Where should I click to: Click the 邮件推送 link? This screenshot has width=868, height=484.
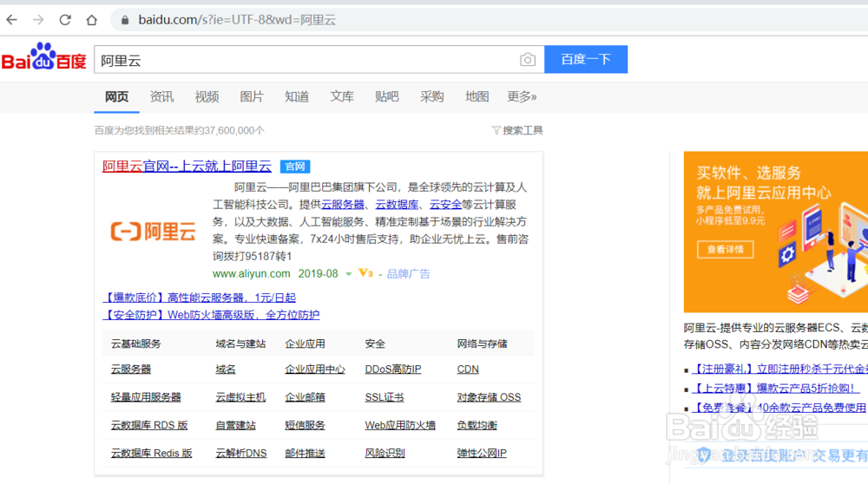305,453
